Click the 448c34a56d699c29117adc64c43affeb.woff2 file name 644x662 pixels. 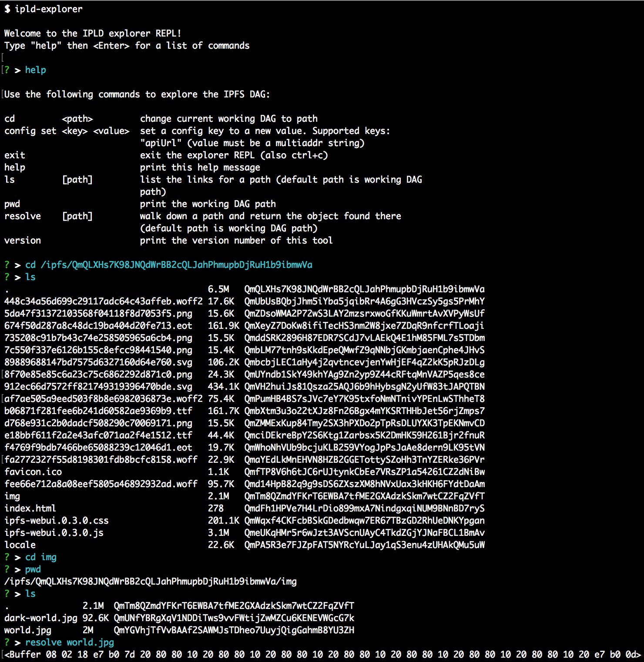[x=104, y=301]
